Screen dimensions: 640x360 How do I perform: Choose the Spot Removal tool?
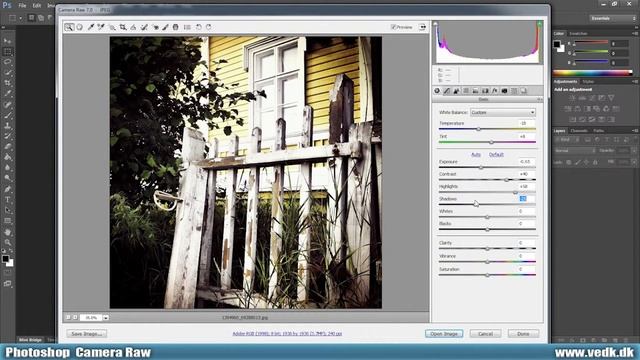click(x=144, y=27)
